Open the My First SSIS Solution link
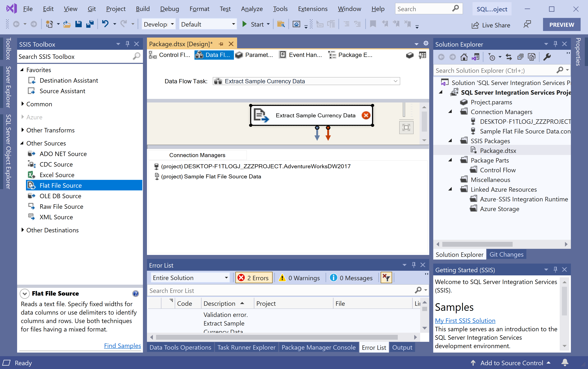This screenshot has width=588, height=369. (465, 321)
